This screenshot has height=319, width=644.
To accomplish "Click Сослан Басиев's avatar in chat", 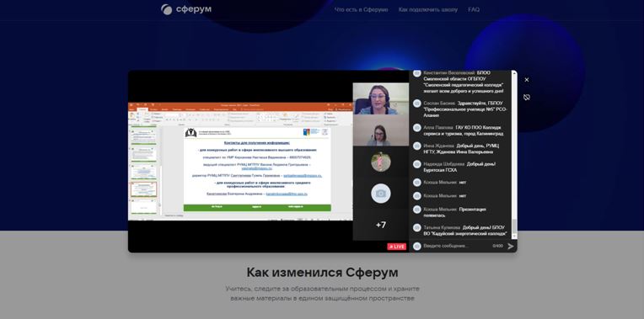I will (417, 104).
